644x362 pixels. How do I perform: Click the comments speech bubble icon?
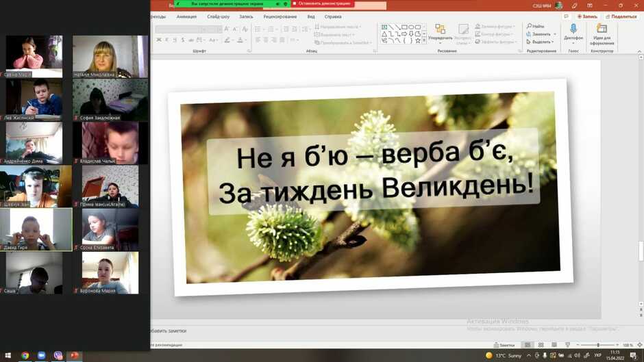566,16
